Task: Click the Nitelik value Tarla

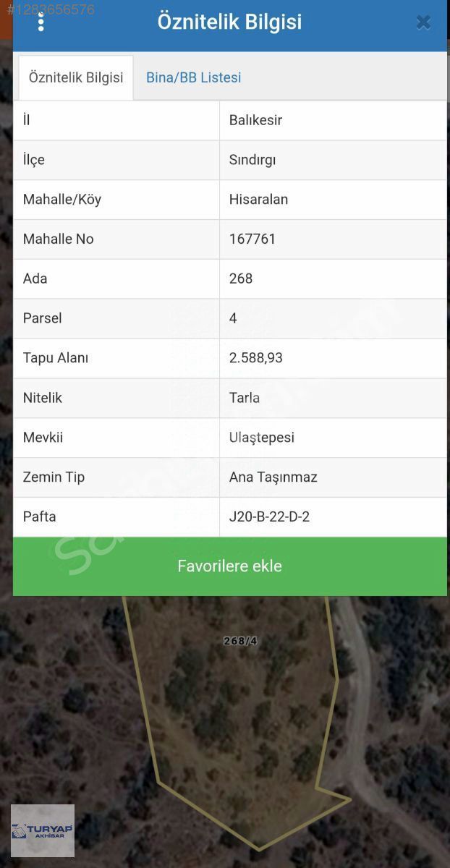Action: pyautogui.click(x=245, y=398)
